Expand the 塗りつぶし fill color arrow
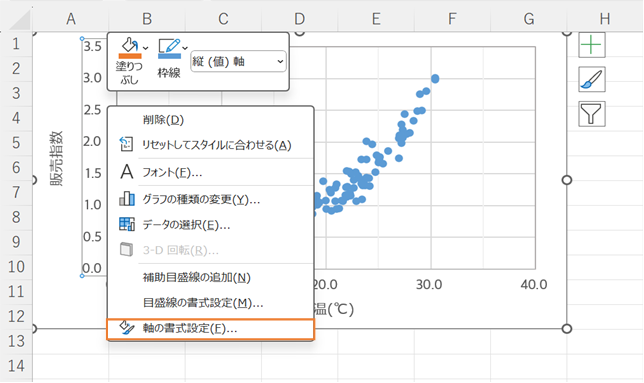Image resolution: width=644 pixels, height=383 pixels. point(146,48)
